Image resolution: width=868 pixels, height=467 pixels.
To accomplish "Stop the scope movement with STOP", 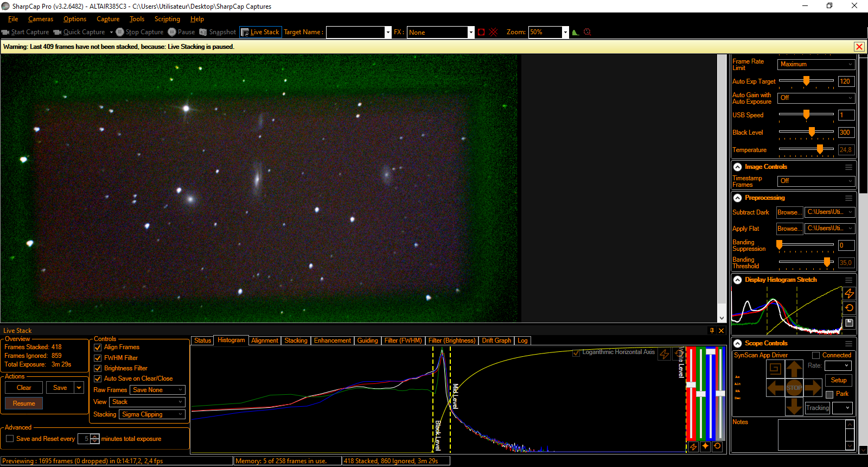I will tap(794, 388).
